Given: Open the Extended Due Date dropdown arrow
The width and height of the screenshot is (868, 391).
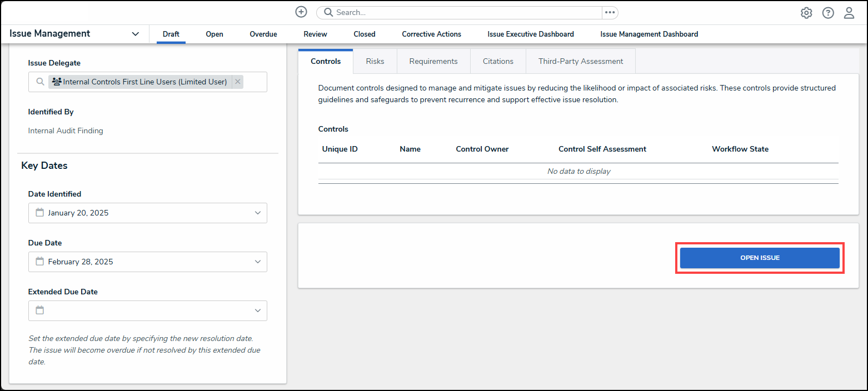Looking at the screenshot, I should 257,310.
